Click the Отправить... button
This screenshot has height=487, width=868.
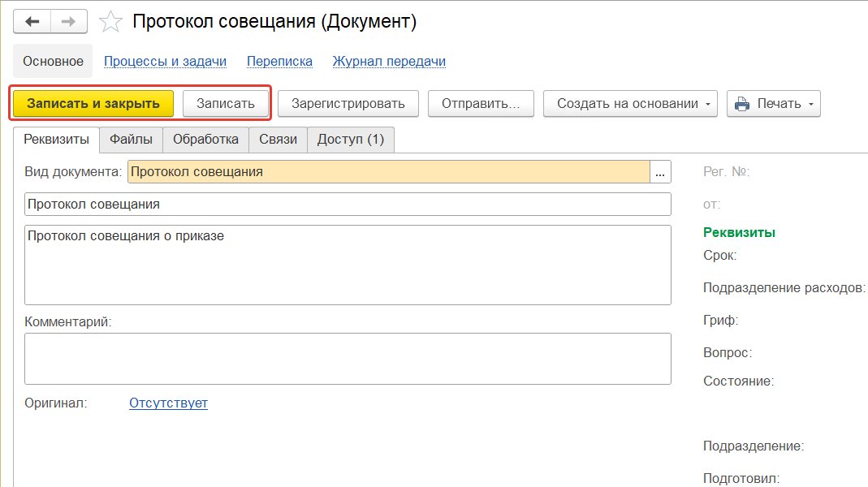pyautogui.click(x=480, y=104)
